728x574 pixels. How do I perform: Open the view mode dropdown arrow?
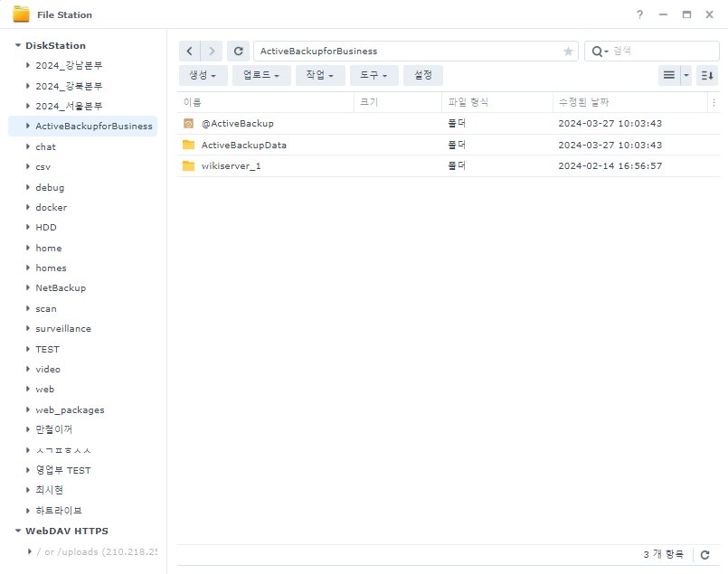pyautogui.click(x=686, y=75)
